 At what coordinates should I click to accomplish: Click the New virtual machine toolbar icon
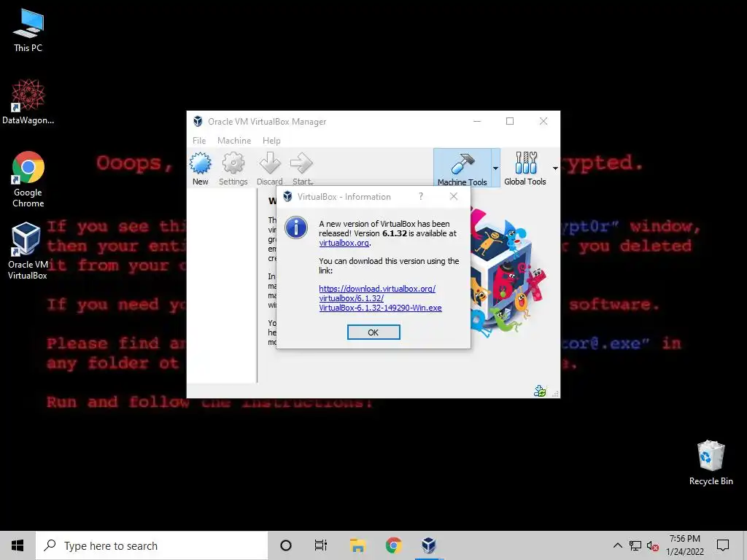201,168
